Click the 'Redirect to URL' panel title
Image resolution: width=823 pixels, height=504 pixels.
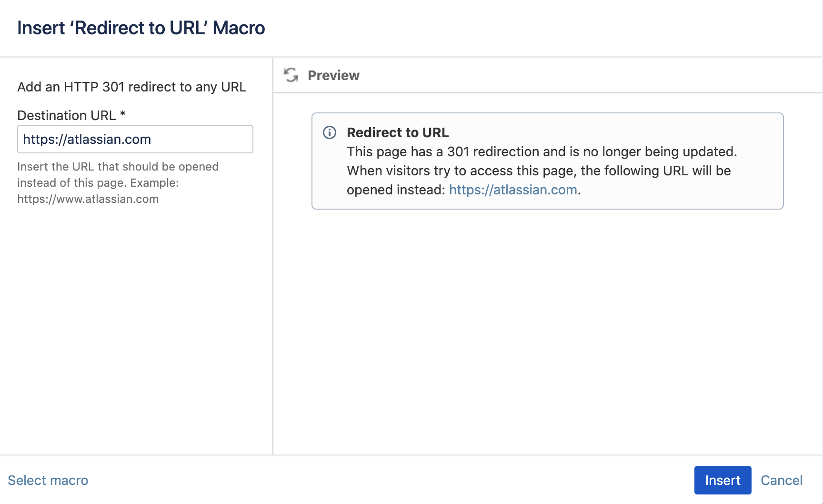click(398, 132)
